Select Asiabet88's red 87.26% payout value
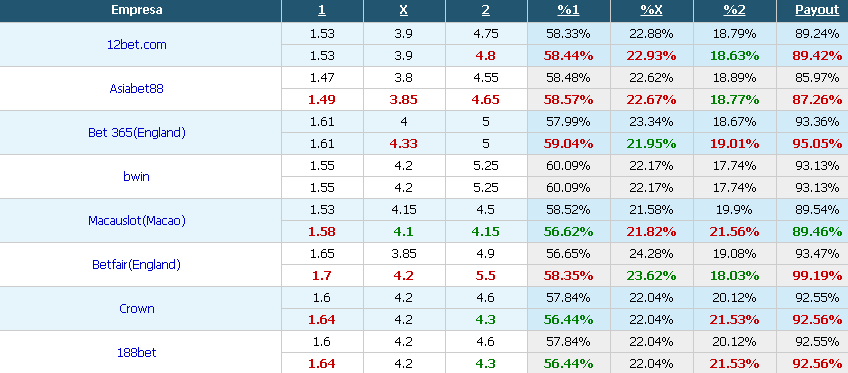This screenshot has height=373, width=848. [x=817, y=100]
